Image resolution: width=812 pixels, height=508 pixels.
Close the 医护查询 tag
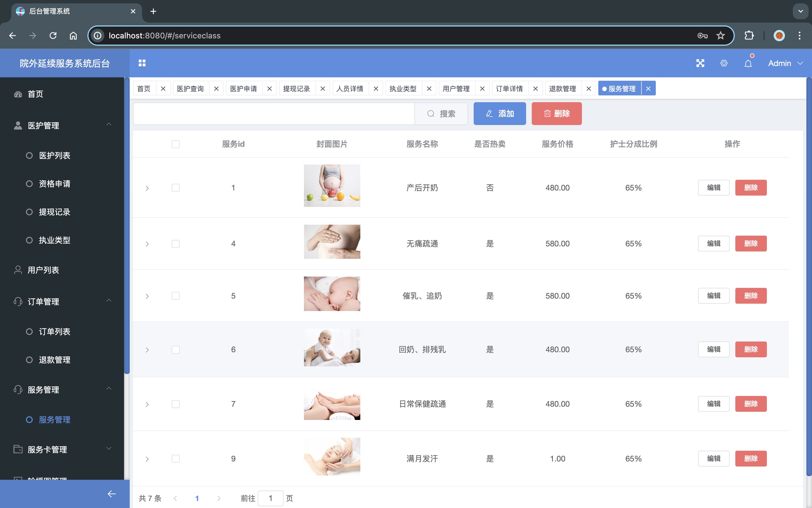click(x=217, y=89)
